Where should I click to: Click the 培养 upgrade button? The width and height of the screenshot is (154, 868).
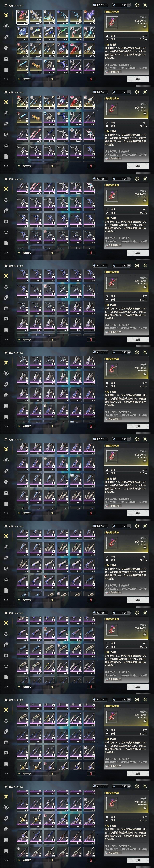tap(138, 79)
